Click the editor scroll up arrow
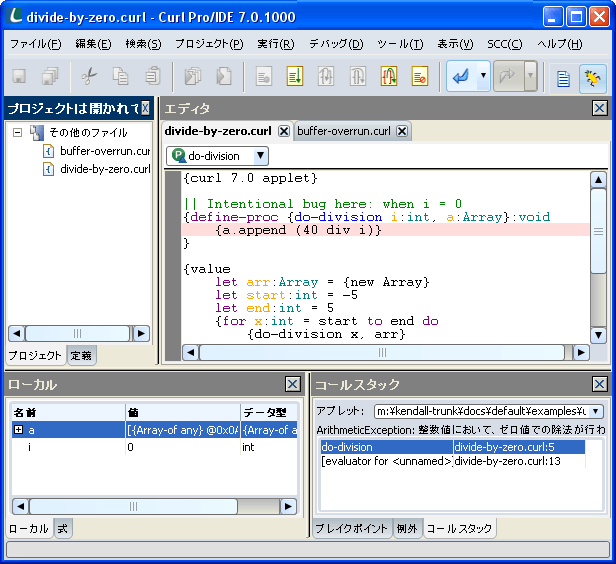The width and height of the screenshot is (616, 564). pyautogui.click(x=598, y=180)
